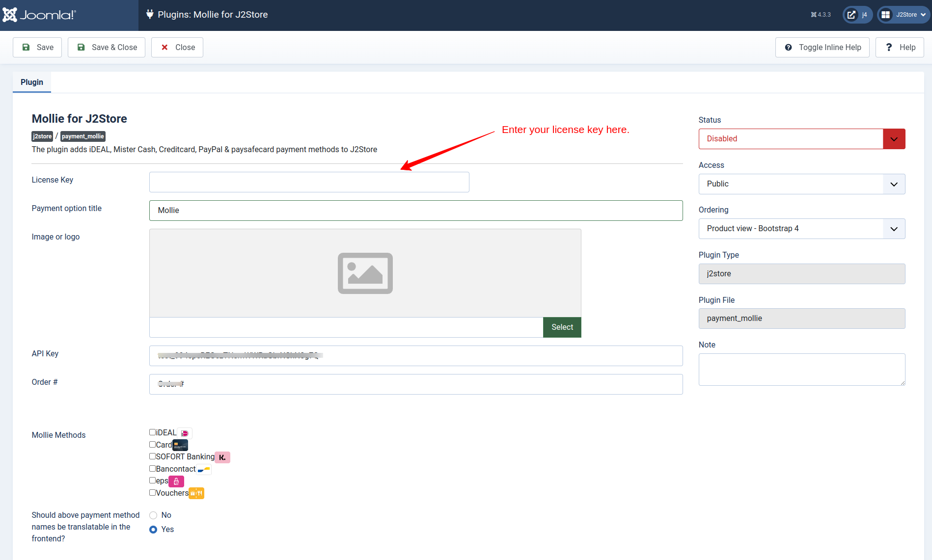Screen dimensions: 932x560
Task: Save the plugin settings
Action: pos(37,47)
